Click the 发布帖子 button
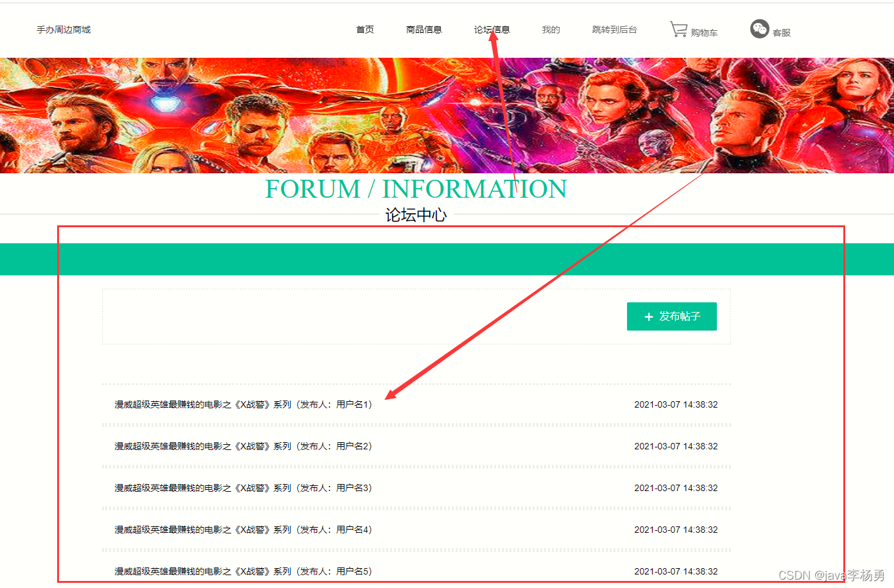The height and width of the screenshot is (588, 894). pos(672,316)
